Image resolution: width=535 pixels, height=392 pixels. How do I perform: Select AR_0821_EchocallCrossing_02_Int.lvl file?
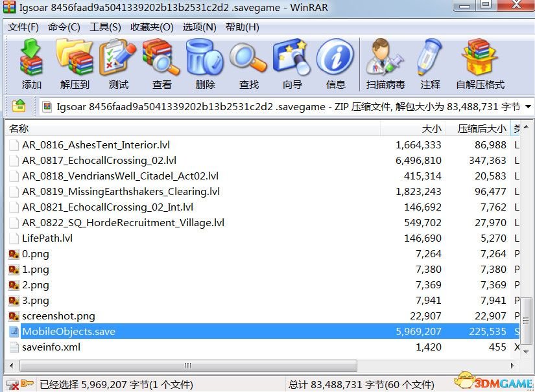108,207
